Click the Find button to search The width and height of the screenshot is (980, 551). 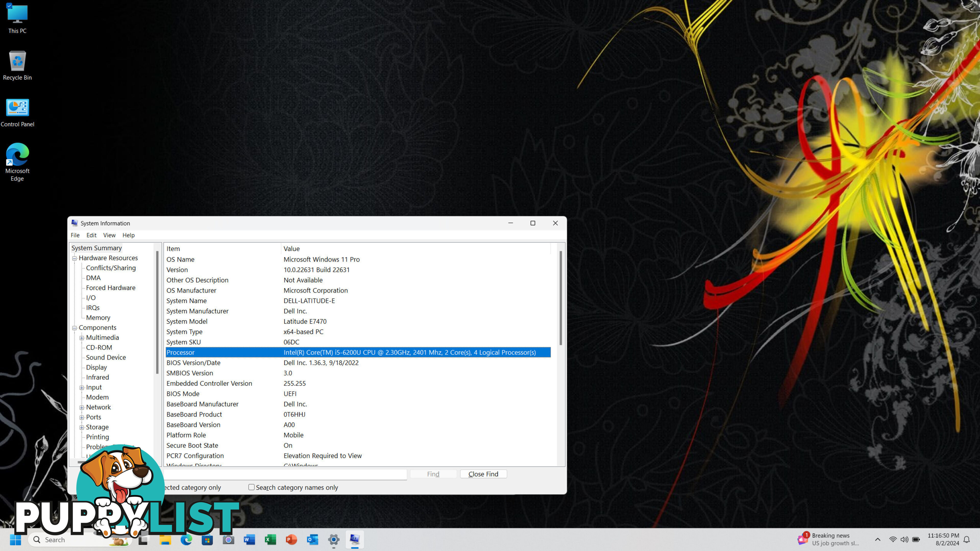433,474
